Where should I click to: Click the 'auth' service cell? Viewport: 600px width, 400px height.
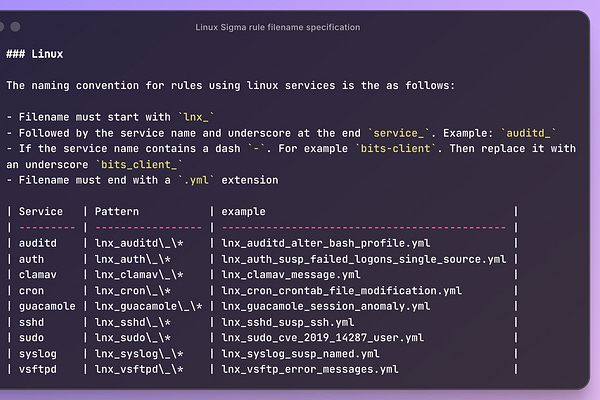31,260
